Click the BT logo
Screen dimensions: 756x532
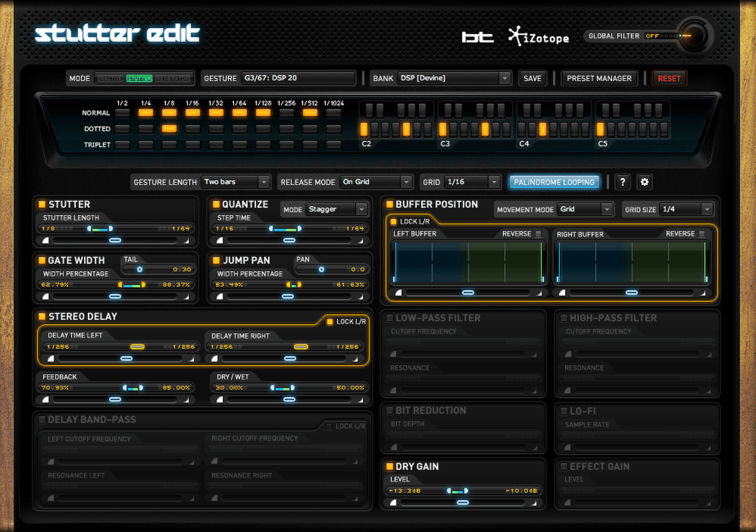coord(478,37)
